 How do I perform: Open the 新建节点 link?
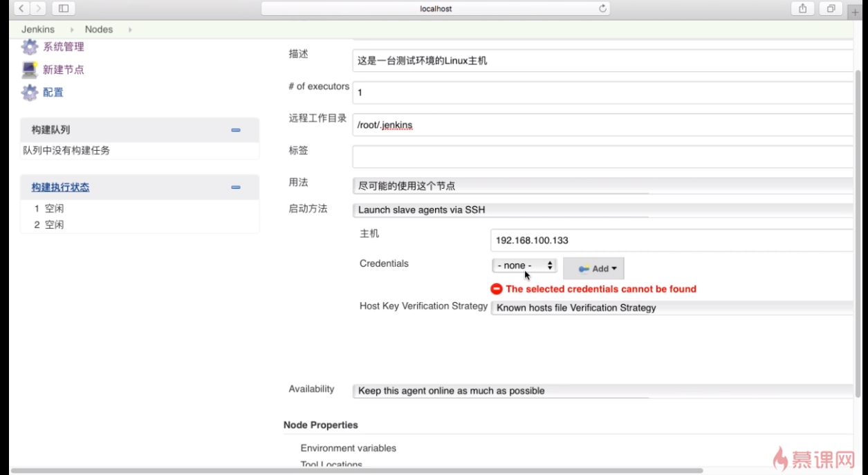tap(64, 70)
